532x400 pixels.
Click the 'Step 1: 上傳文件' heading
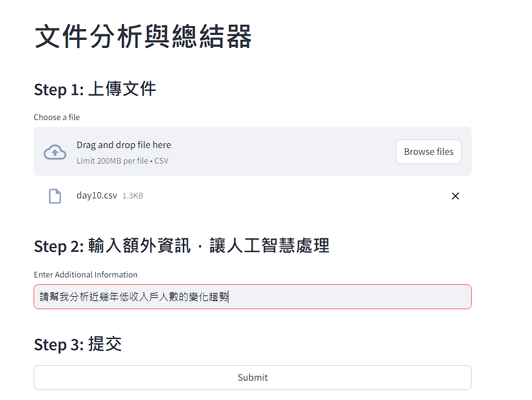tap(95, 89)
